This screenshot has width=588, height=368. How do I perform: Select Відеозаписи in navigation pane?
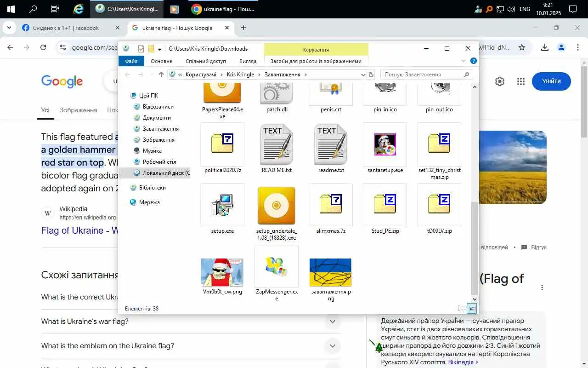pos(158,107)
